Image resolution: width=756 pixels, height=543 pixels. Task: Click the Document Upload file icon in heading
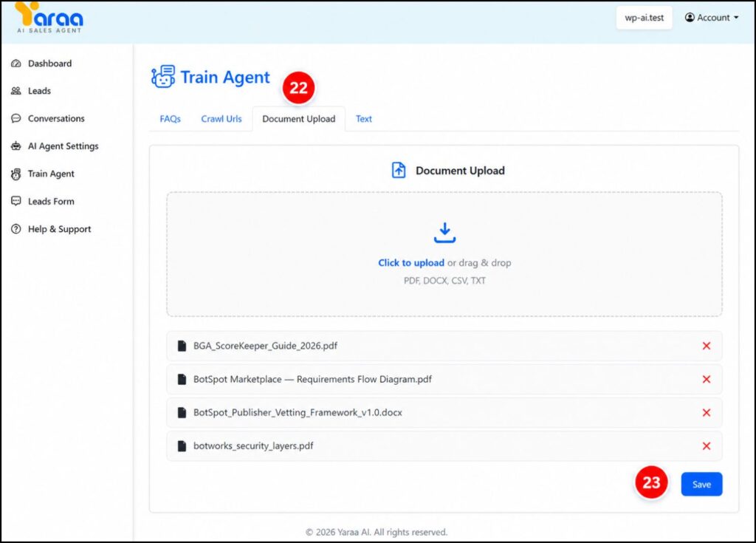point(399,171)
